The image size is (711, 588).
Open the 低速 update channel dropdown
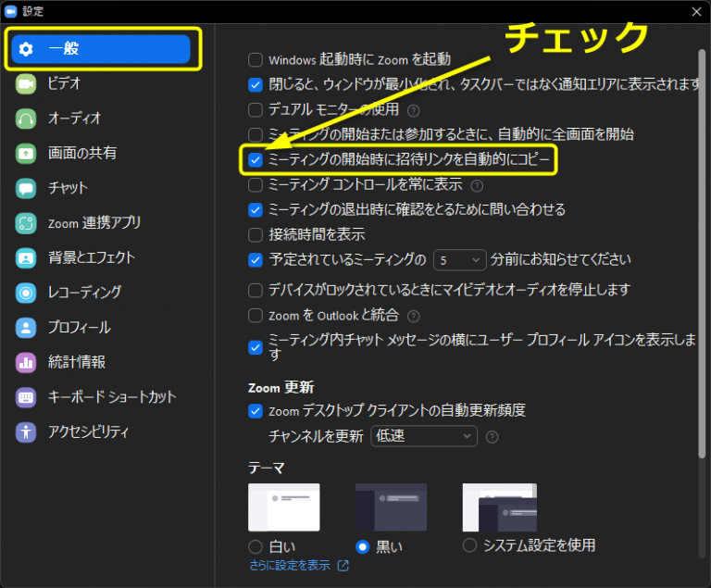(424, 436)
